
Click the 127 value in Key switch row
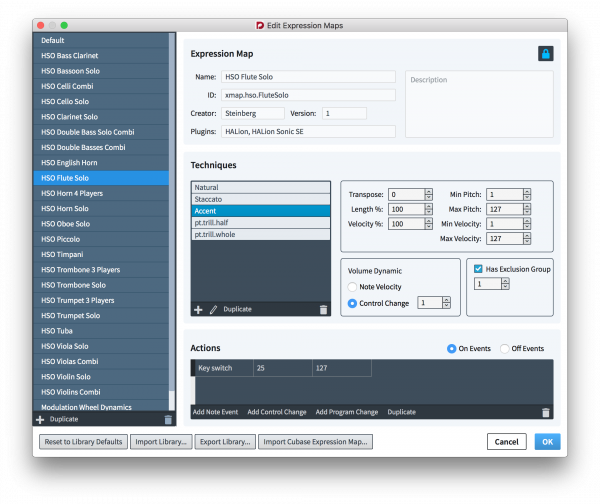pos(342,368)
